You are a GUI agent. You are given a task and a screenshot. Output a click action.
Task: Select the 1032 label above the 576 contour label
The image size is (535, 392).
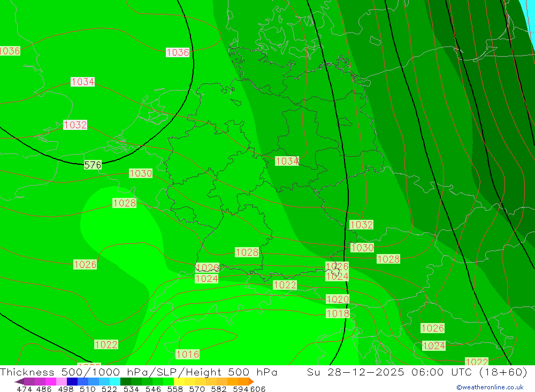click(x=75, y=125)
